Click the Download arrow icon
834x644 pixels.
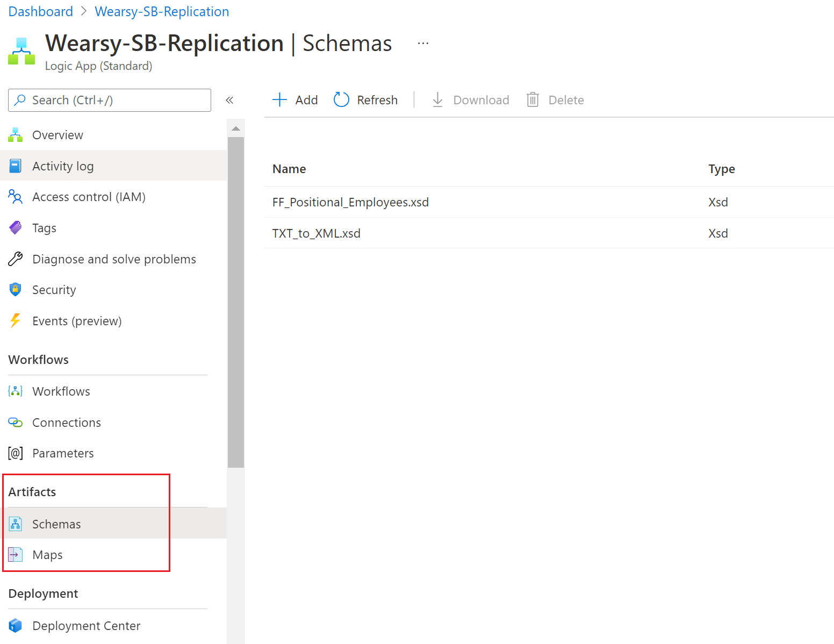coord(438,99)
